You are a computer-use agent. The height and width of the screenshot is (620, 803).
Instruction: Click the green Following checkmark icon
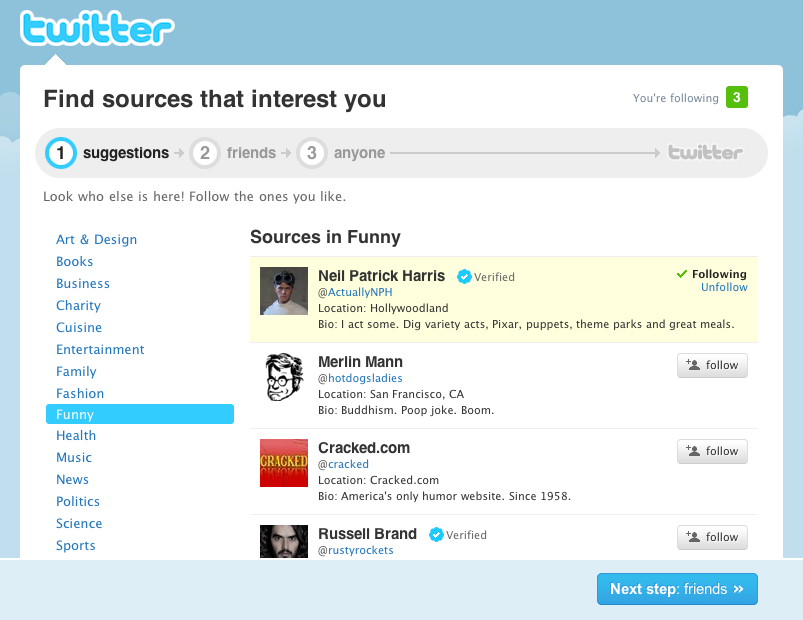coord(680,273)
